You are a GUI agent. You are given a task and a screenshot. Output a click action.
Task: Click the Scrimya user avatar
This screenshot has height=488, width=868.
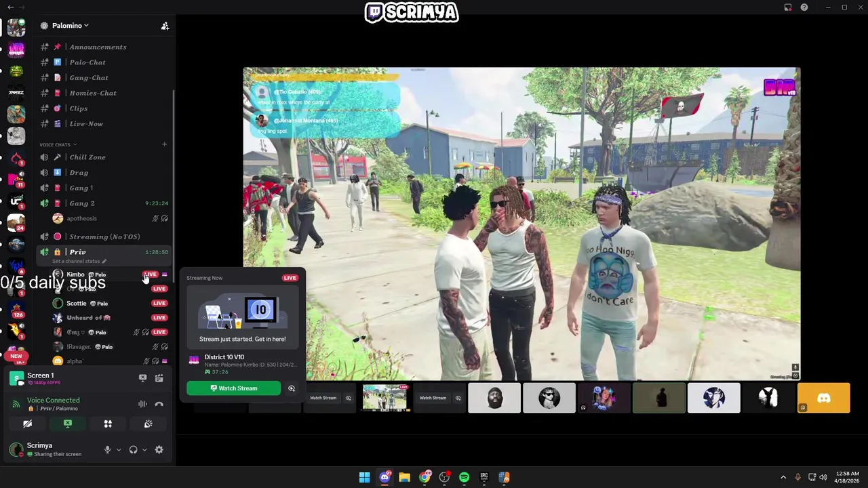pos(16,449)
